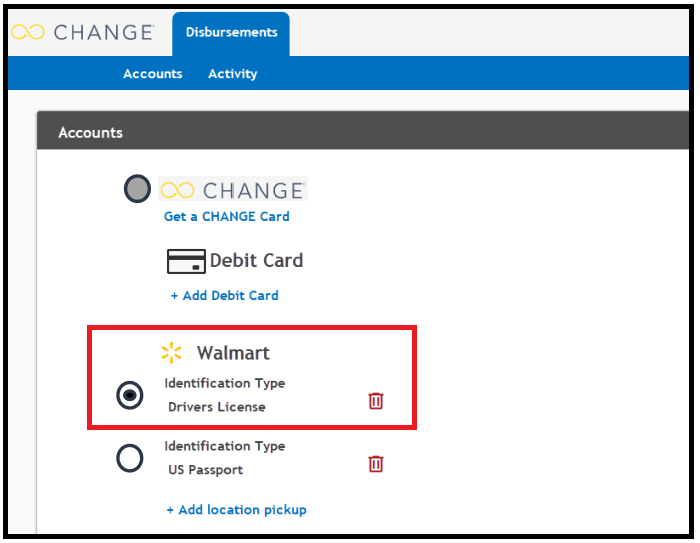Click the Walmart spark icon
This screenshot has width=700, height=543.
pyautogui.click(x=171, y=353)
